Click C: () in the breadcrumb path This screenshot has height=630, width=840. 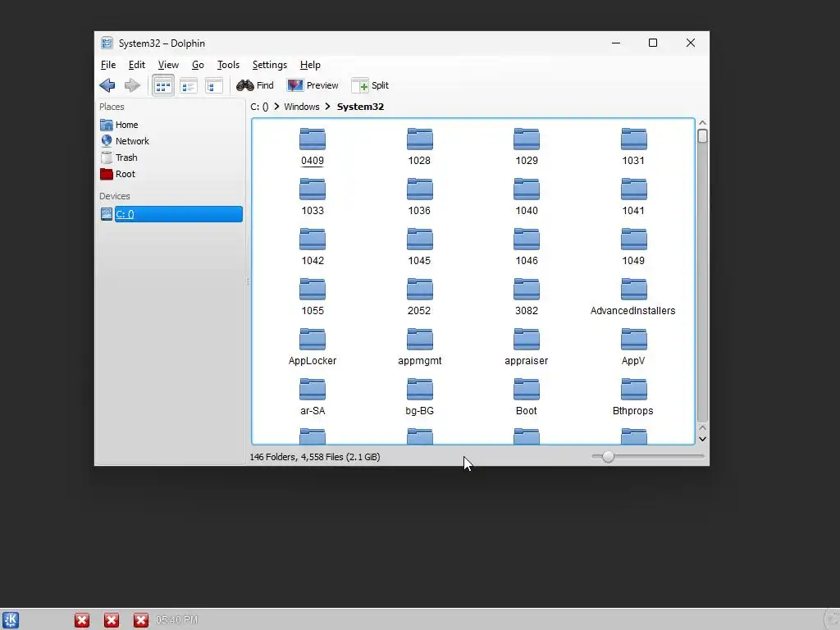(259, 107)
